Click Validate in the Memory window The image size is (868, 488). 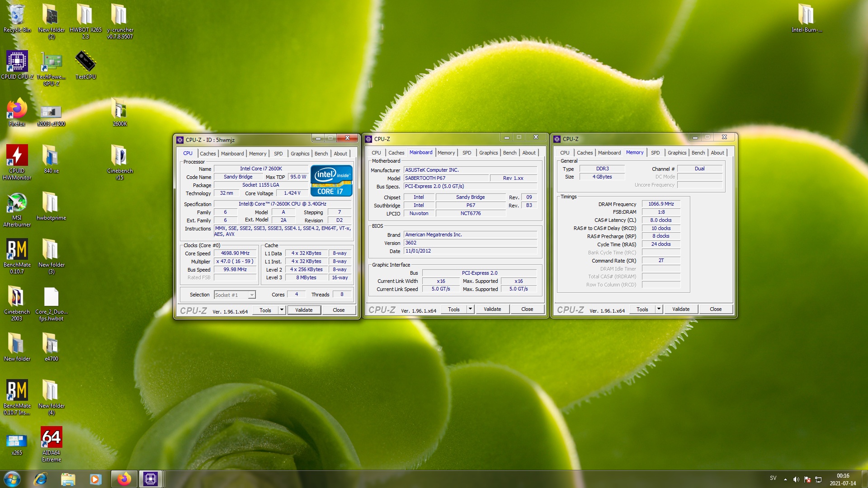click(x=681, y=309)
